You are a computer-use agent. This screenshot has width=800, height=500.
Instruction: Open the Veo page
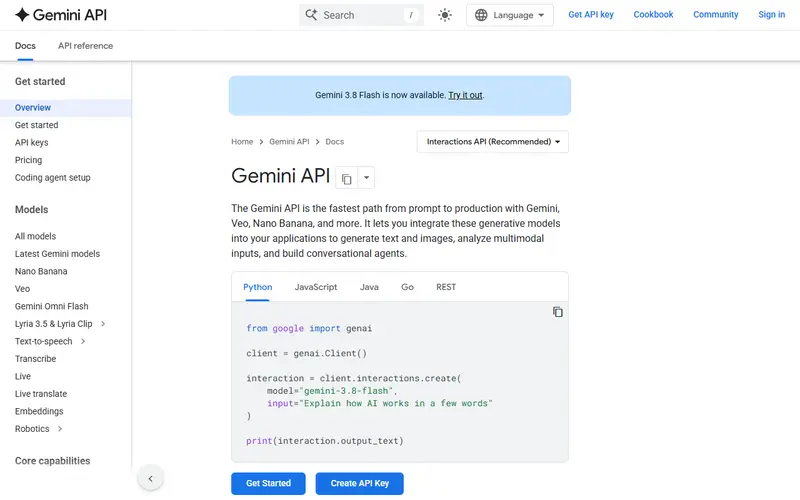(x=22, y=289)
